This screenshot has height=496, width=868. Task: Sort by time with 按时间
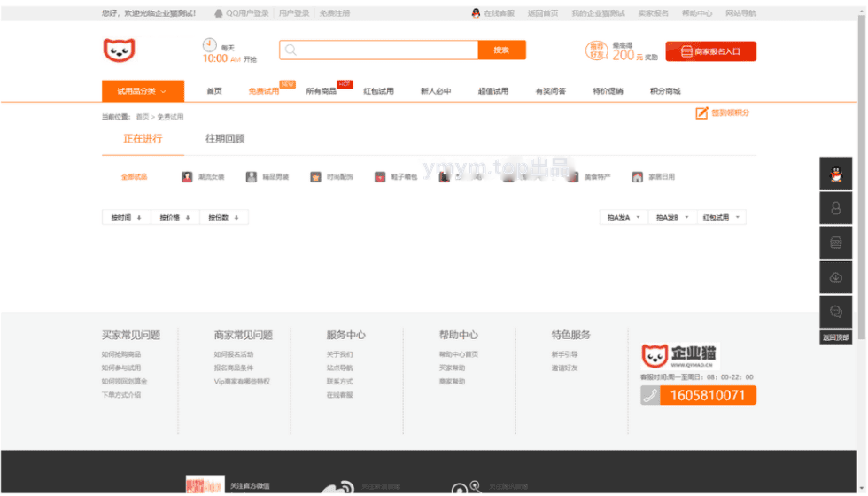(x=126, y=218)
